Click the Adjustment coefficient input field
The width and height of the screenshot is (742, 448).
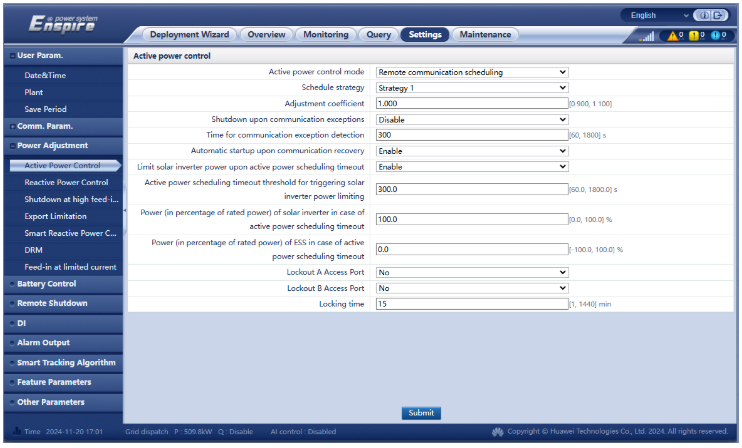click(472, 103)
